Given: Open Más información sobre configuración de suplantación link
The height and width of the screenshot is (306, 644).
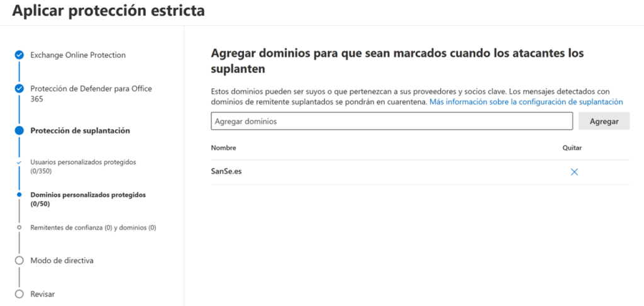Looking at the screenshot, I should (x=526, y=101).
